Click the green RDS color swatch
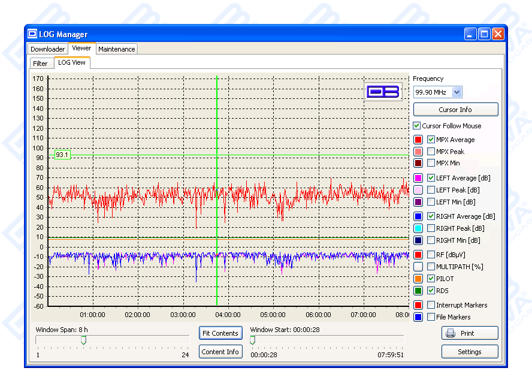 [418, 291]
